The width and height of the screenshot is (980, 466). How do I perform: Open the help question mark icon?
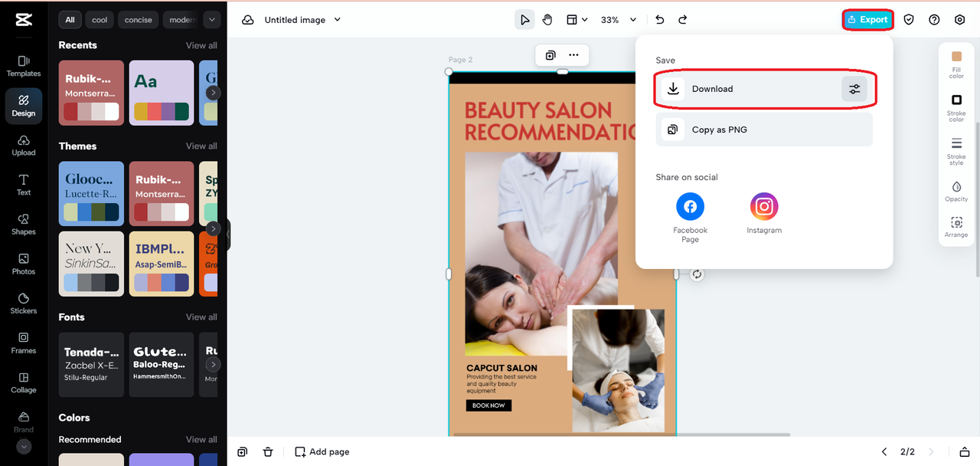[x=934, y=20]
